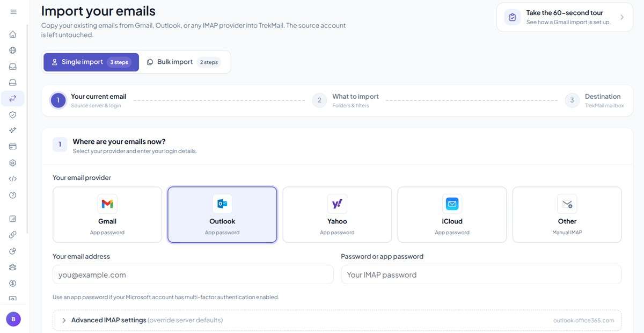This screenshot has height=333, width=644.
Task: Open the bar chart analytics icon
Action: pos(13,219)
